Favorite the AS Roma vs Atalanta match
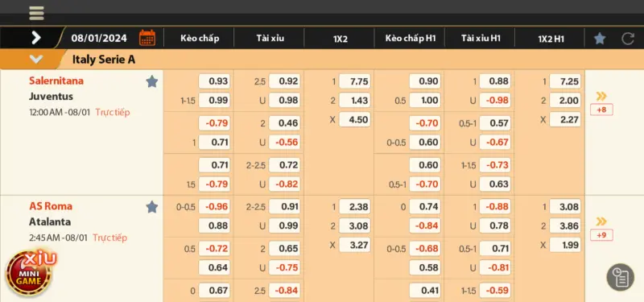The height and width of the screenshot is (302, 644). tap(152, 207)
